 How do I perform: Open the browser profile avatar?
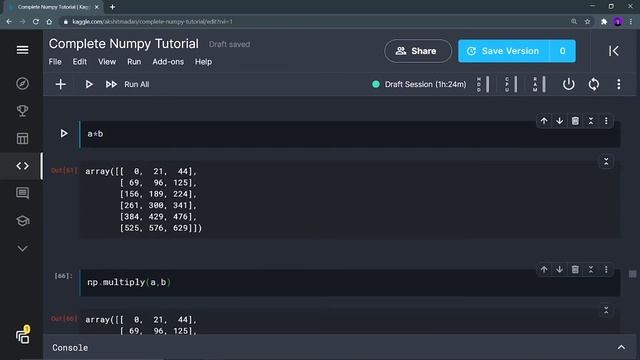[x=618, y=22]
